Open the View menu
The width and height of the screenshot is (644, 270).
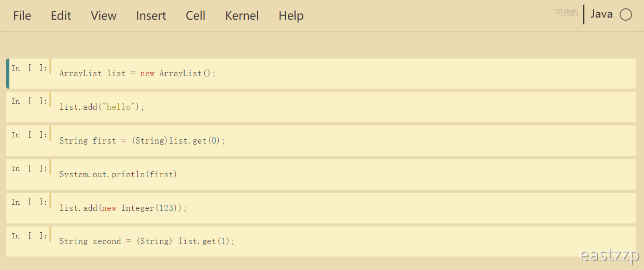coord(104,16)
